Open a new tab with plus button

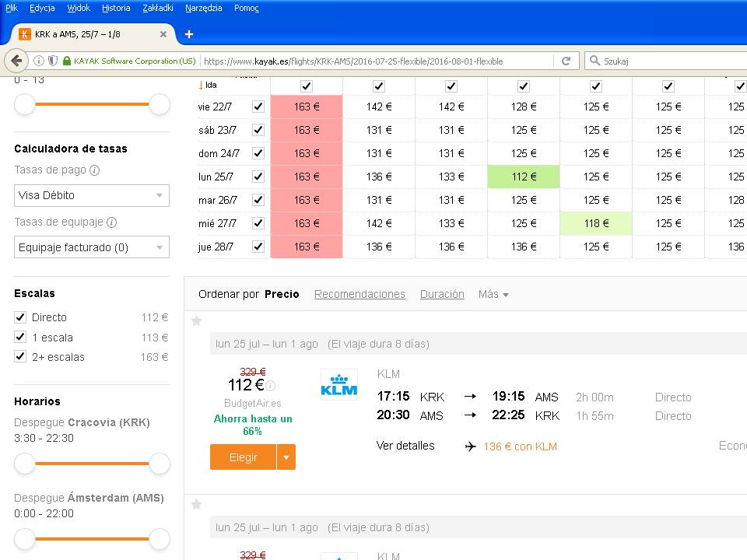189,34
